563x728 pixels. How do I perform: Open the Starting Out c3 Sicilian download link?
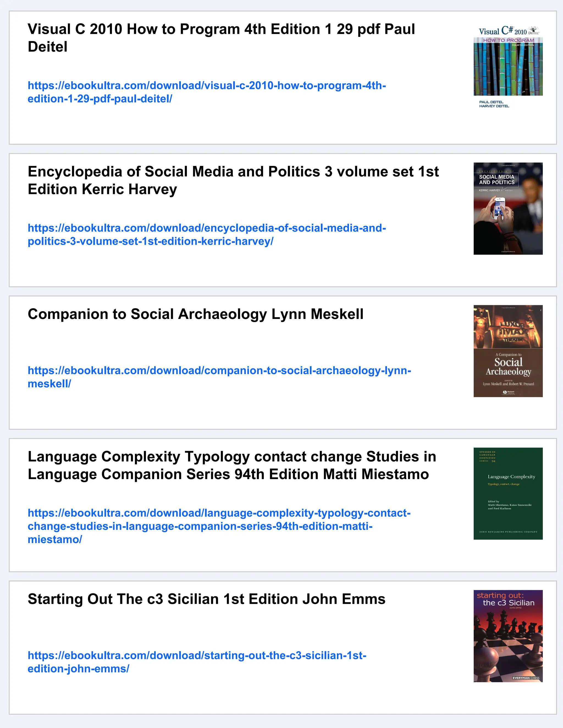tap(197, 662)
